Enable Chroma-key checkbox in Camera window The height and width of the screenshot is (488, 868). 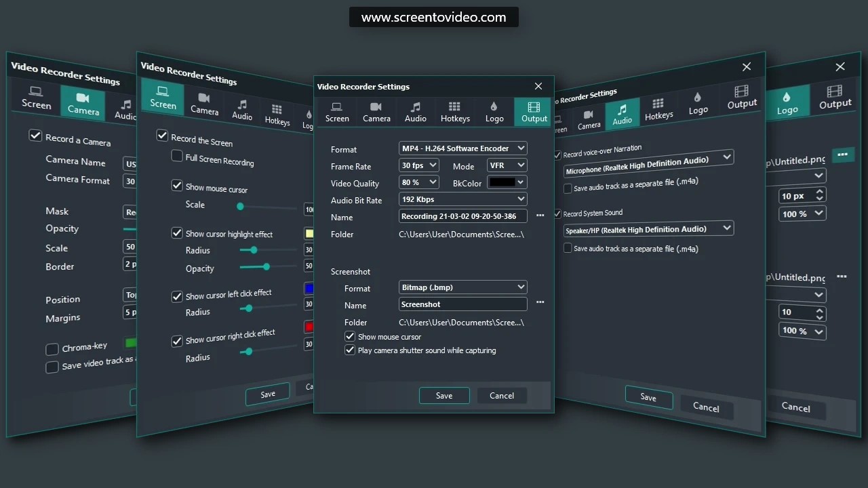click(x=52, y=350)
